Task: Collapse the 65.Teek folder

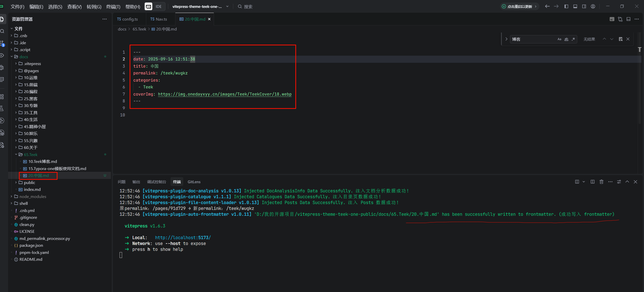Action: [30, 155]
